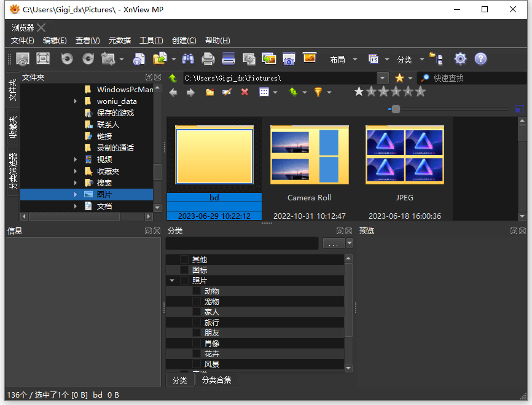Check the 家人 category checkbox

pos(197,312)
